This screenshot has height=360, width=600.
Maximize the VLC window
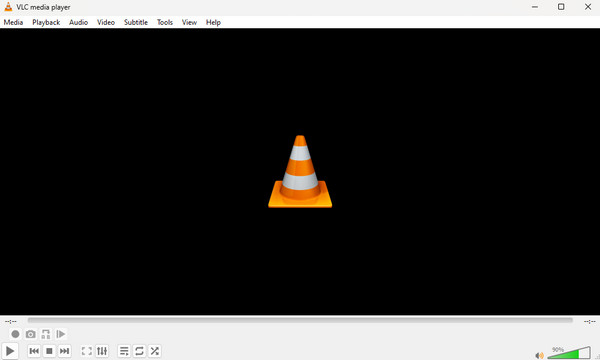(561, 7)
